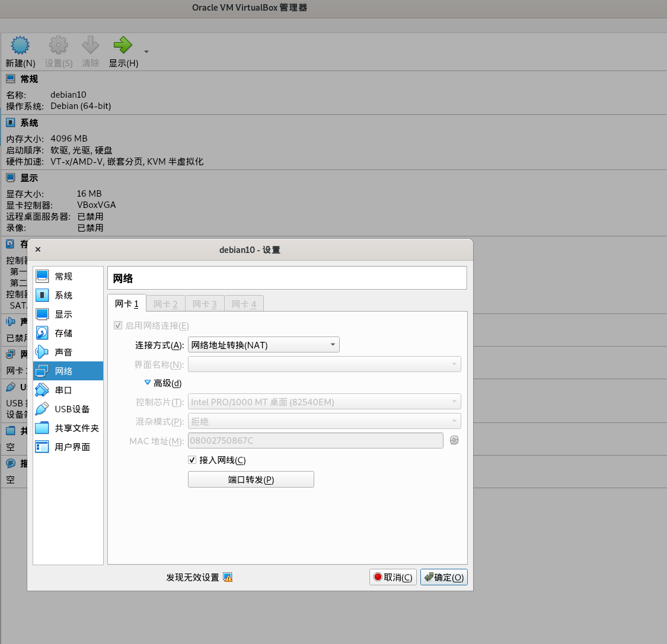Image resolution: width=667 pixels, height=644 pixels.
Task: Click the storage section disk icon in manager
Action: tap(11, 244)
